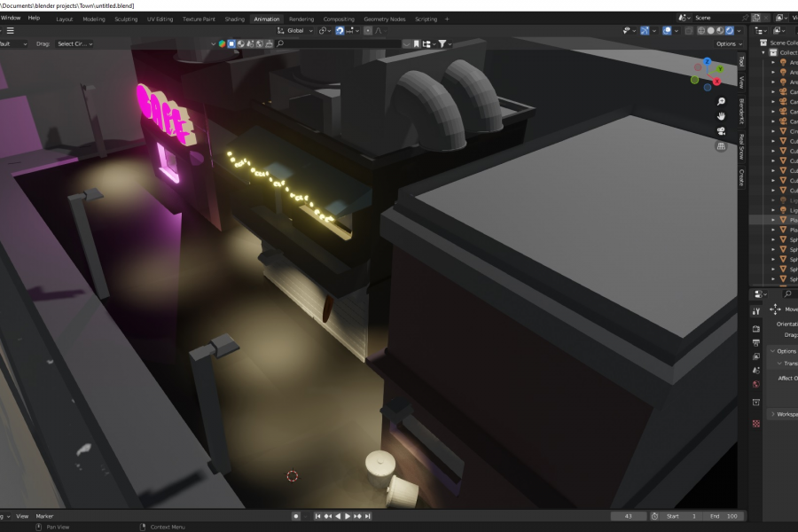Play the animation forward

pos(348,516)
